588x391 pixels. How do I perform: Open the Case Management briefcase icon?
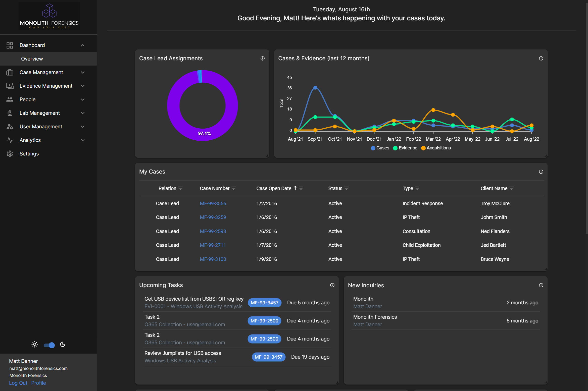tap(10, 72)
